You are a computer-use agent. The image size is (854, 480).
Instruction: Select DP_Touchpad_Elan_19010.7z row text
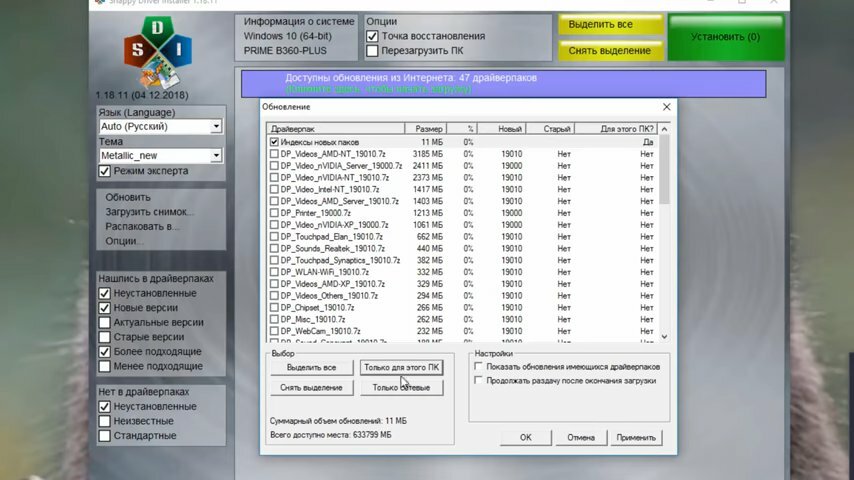pyautogui.click(x=332, y=236)
